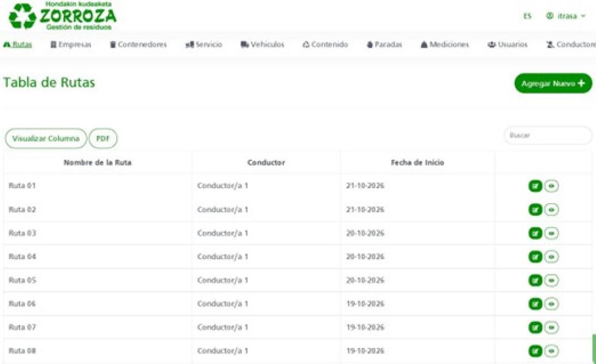Open the Visualizar Columna column picker

click(46, 138)
